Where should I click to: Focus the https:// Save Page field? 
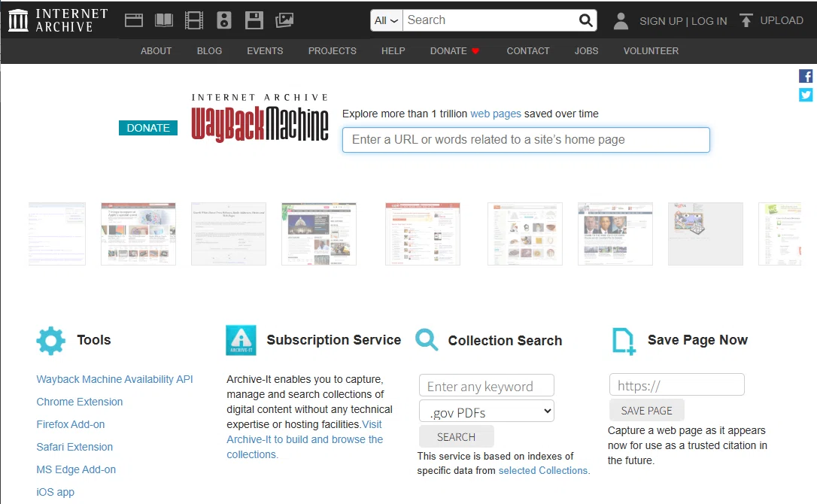coord(677,385)
